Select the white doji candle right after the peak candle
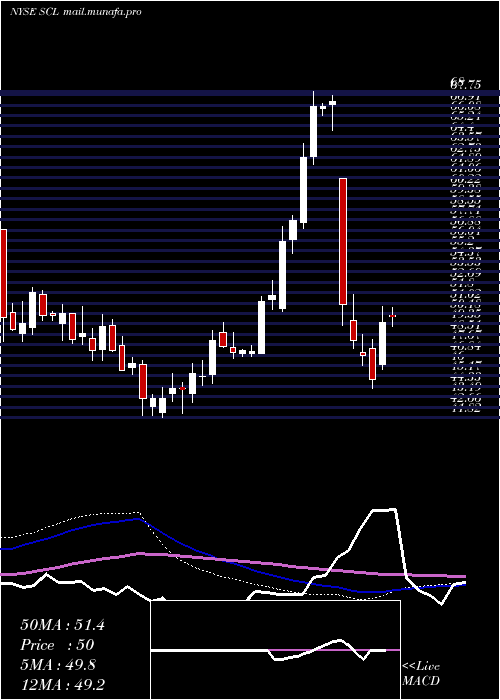The width and height of the screenshot is (500, 700). (323, 107)
